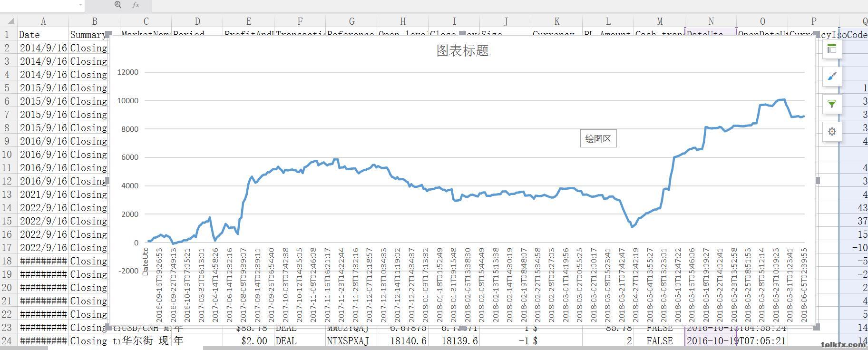Click cell A2 with 2014/9/16
Viewport: 868px width, 350px height.
coord(43,48)
